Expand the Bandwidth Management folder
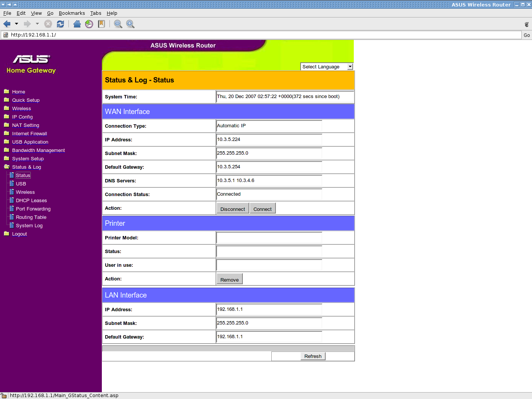The height and width of the screenshot is (399, 532). (38, 150)
